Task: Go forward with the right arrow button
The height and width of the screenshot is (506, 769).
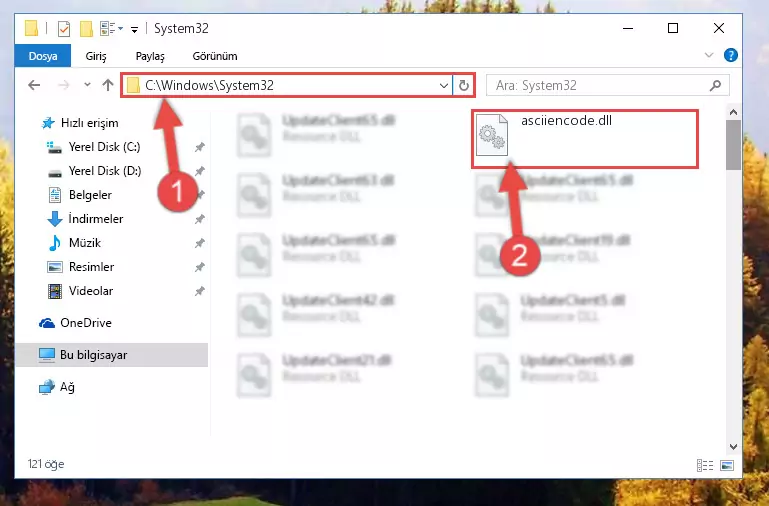Action: [64, 85]
